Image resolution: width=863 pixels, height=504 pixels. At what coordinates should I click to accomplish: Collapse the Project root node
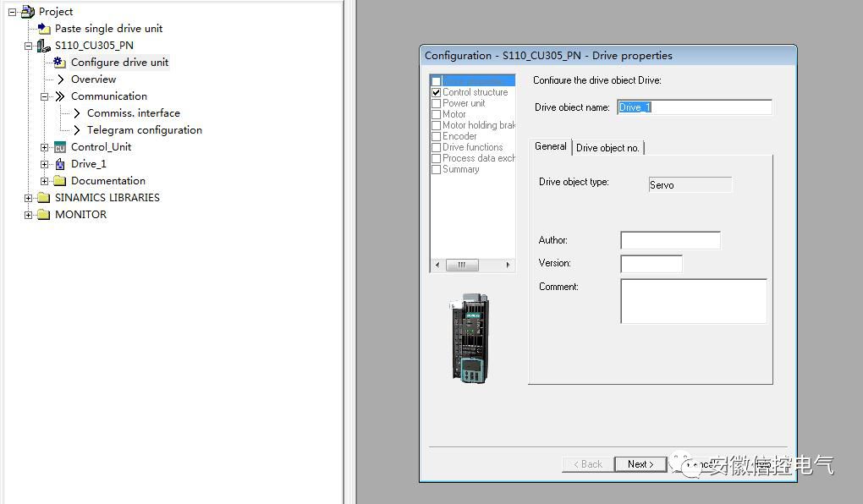pos(12,12)
